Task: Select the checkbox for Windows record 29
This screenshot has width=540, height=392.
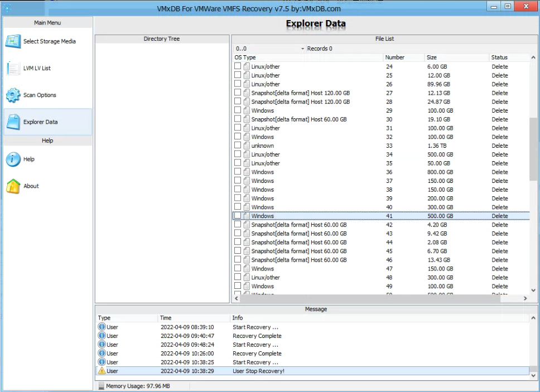Action: pos(238,110)
